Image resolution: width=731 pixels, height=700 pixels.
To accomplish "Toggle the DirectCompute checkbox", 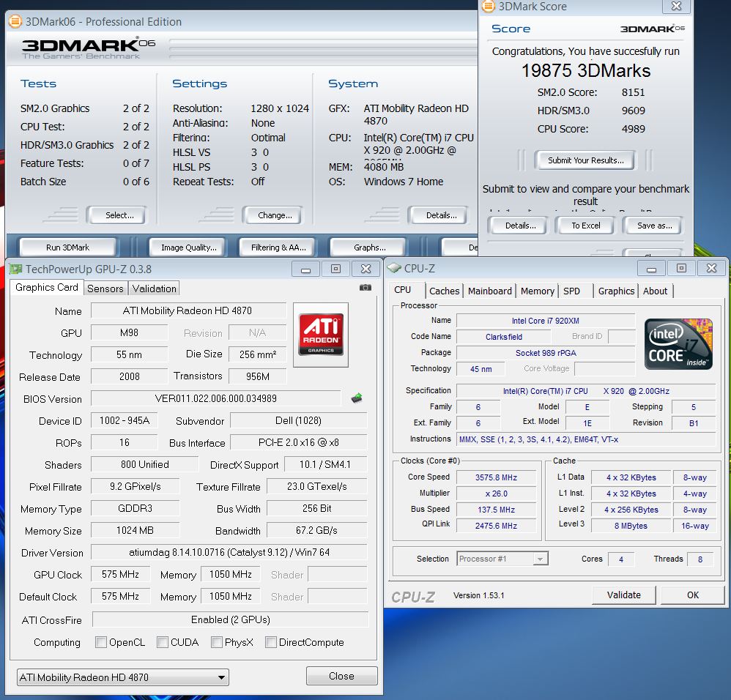I will (x=270, y=642).
